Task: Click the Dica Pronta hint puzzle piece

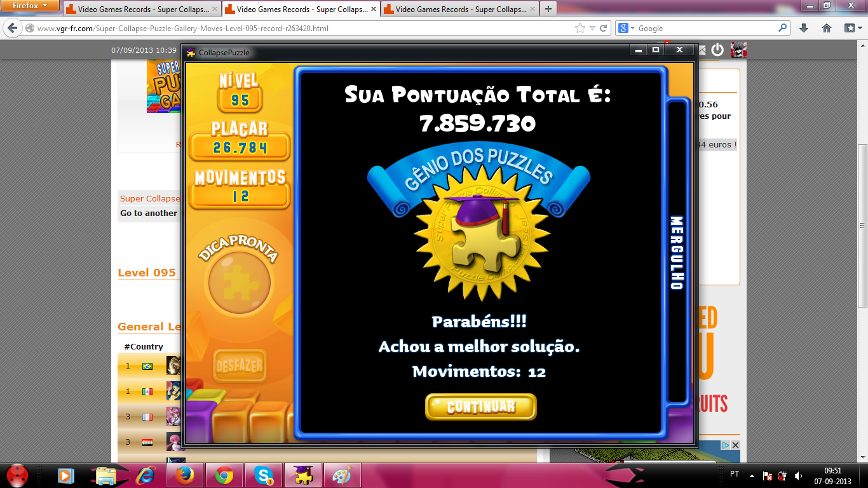Action: pyautogui.click(x=240, y=283)
